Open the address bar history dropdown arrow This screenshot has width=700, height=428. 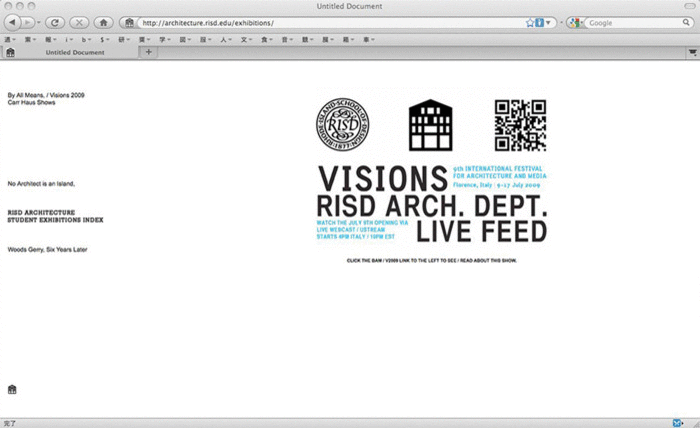548,23
